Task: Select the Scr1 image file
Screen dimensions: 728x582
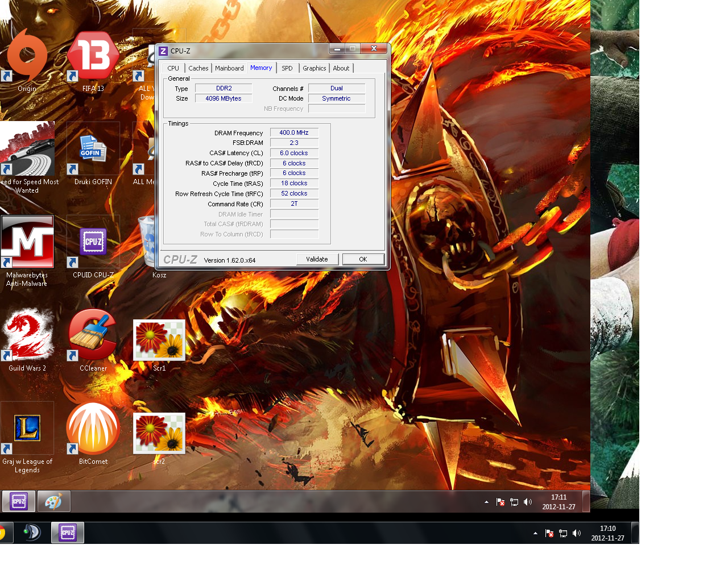Action: (x=159, y=344)
